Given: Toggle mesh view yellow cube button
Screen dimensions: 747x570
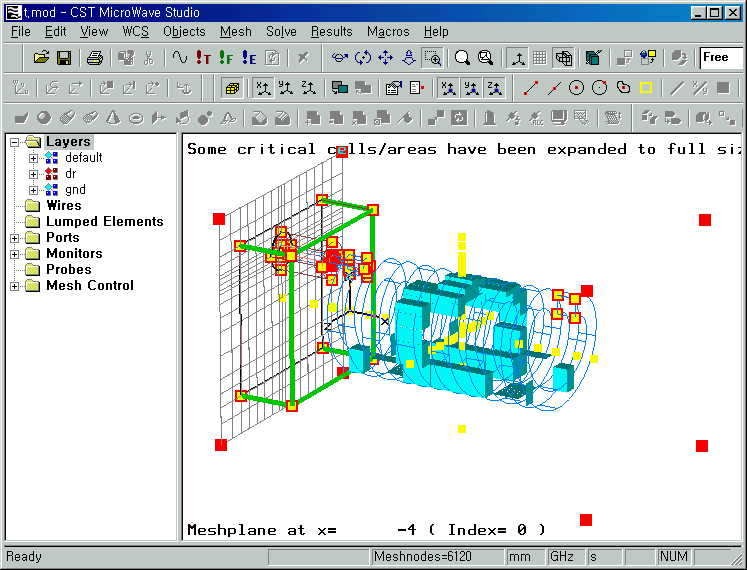Looking at the screenshot, I should click(x=232, y=88).
